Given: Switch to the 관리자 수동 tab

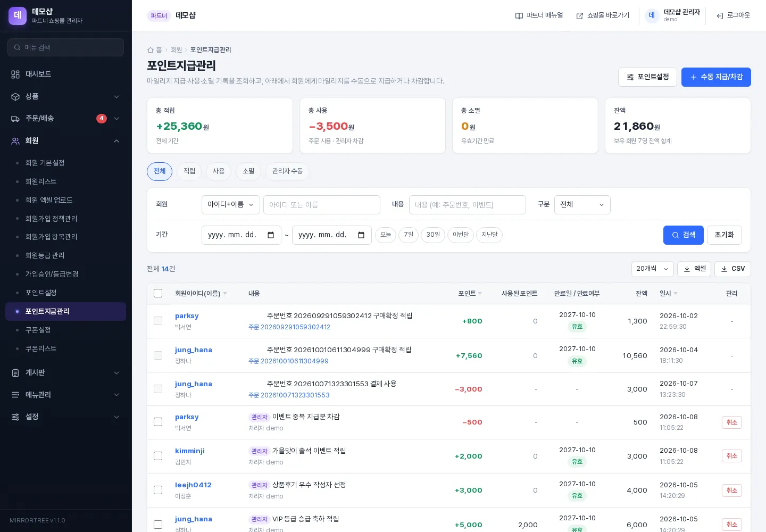Looking at the screenshot, I should [x=287, y=171].
